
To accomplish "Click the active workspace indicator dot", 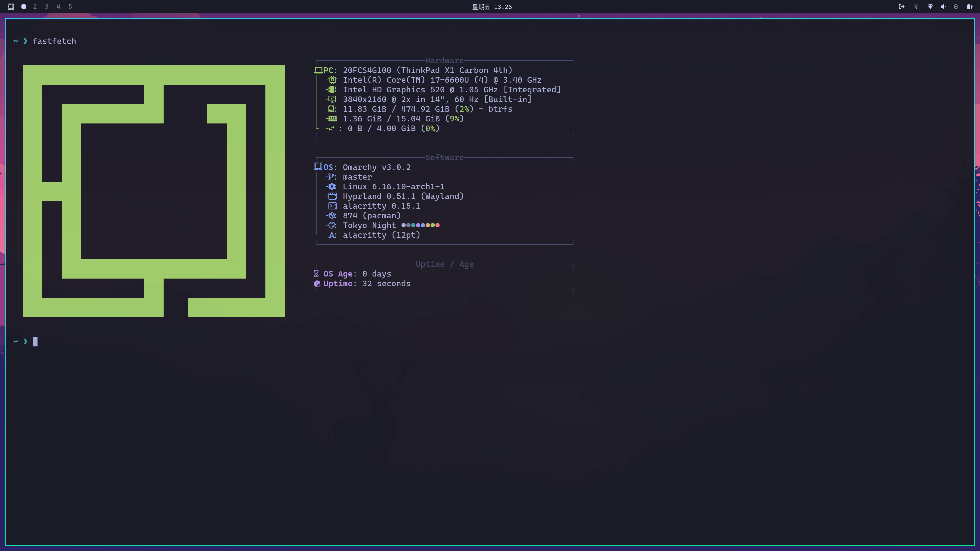I will pos(23,6).
